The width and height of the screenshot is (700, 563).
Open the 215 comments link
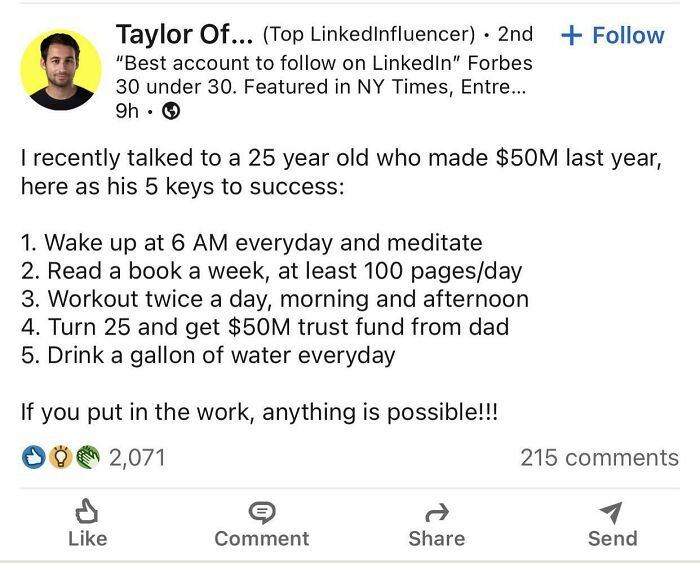pos(599,458)
